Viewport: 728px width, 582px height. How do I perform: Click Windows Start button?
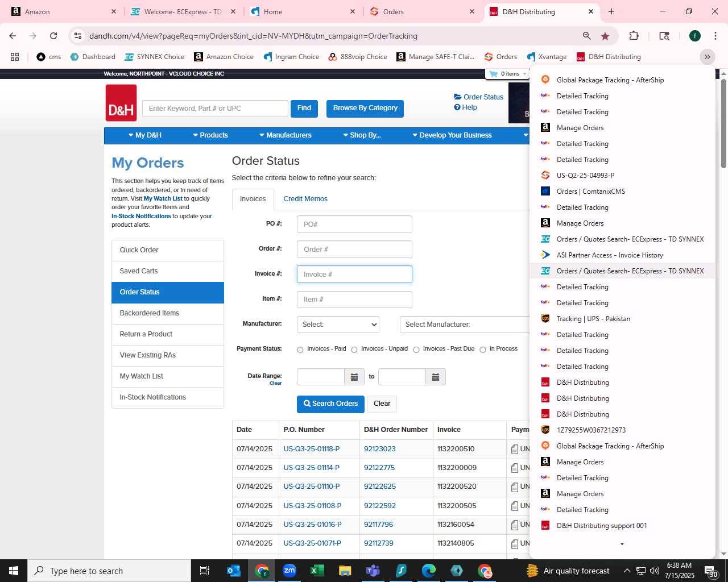pos(14,571)
